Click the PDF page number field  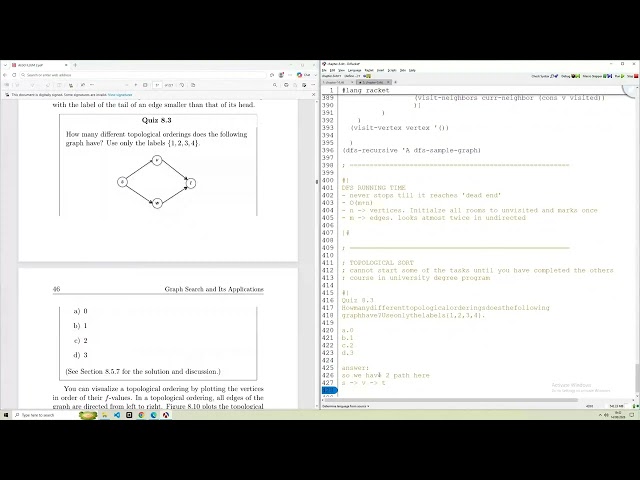tap(157, 85)
